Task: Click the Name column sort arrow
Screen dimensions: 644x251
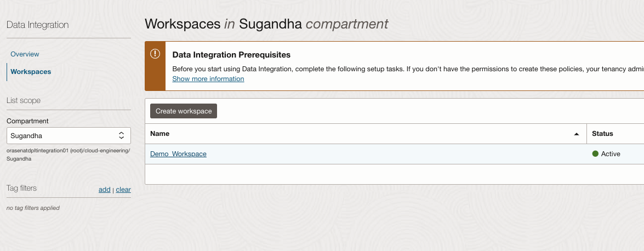Action: click(x=576, y=134)
